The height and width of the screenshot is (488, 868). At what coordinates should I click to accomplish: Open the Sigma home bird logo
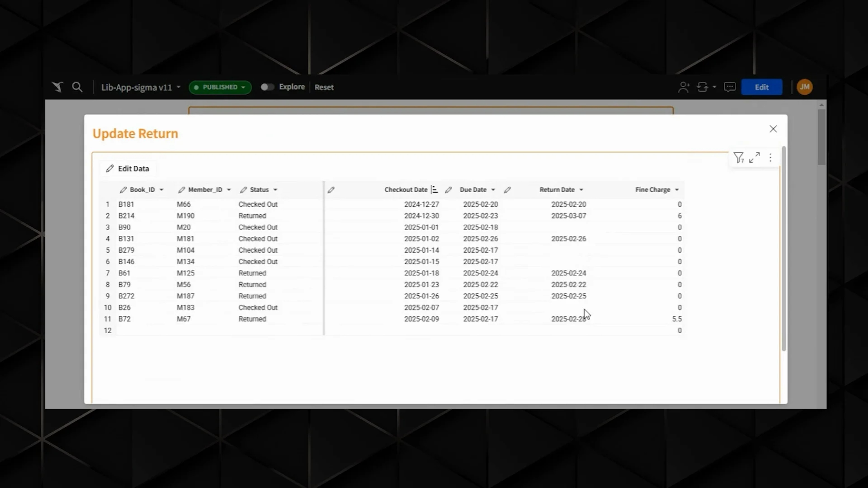click(58, 87)
